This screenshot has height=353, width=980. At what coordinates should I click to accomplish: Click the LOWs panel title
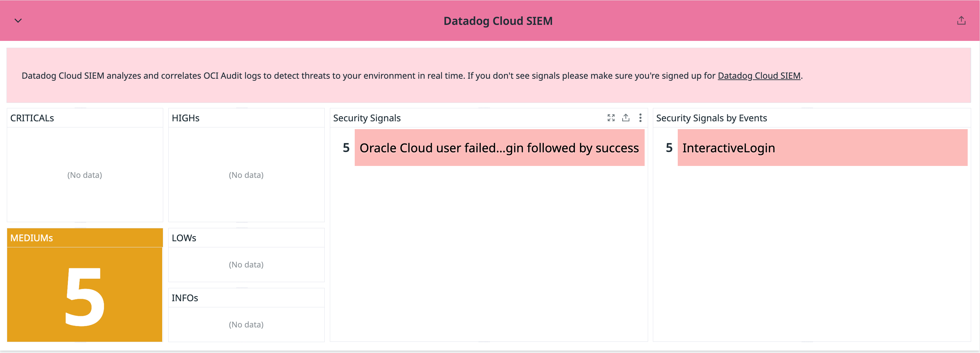tap(184, 237)
